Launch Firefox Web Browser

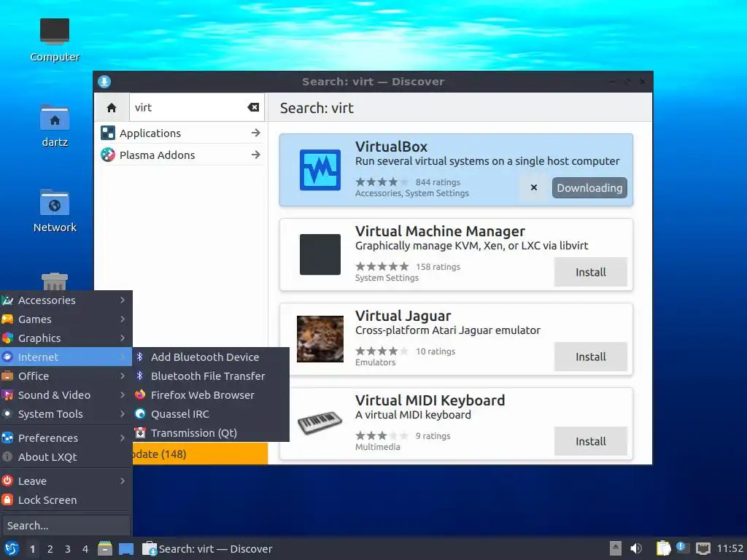(211, 394)
